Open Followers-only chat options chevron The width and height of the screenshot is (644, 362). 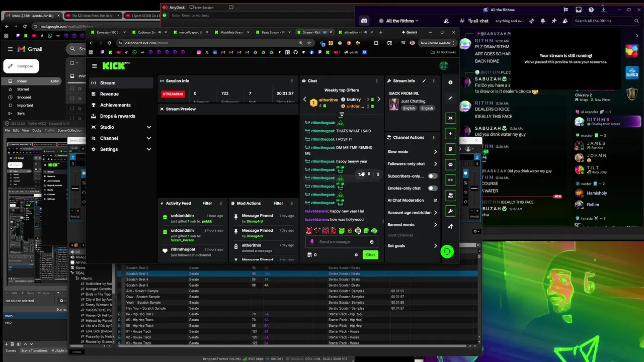(x=435, y=164)
